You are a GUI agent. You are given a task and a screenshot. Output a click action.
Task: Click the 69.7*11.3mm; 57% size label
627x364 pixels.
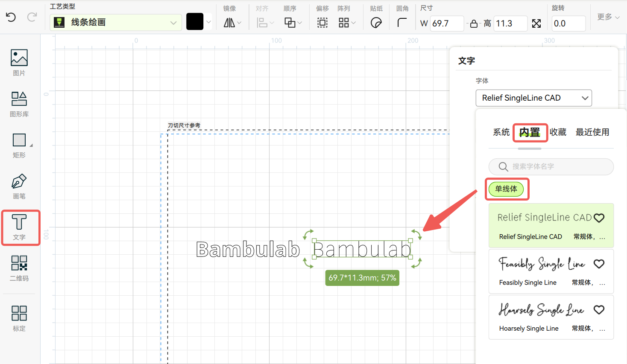point(362,278)
